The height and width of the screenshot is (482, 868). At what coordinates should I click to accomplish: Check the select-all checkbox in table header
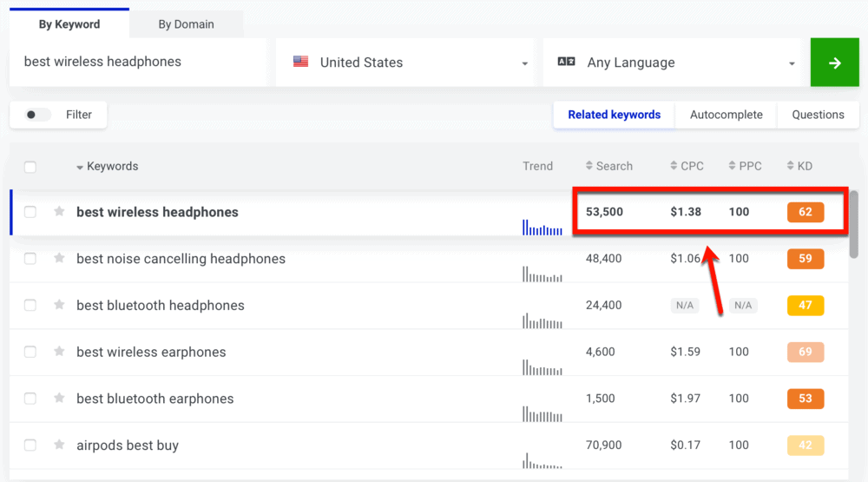pyautogui.click(x=30, y=167)
